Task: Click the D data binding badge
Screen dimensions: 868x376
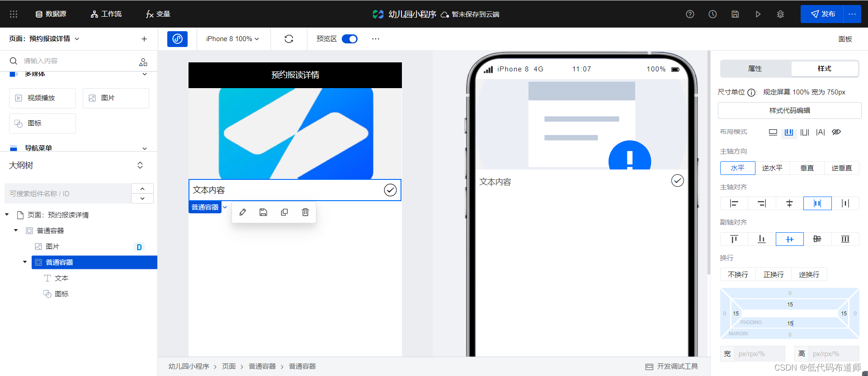Action: point(139,247)
